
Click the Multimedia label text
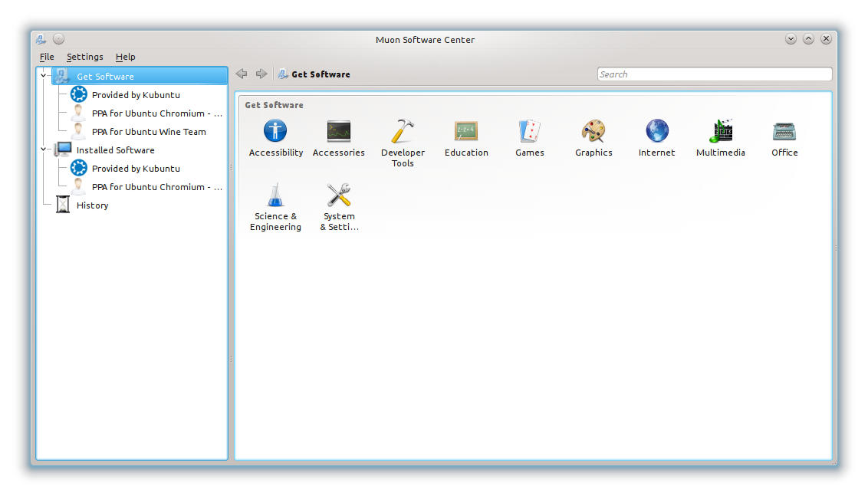[x=721, y=153]
